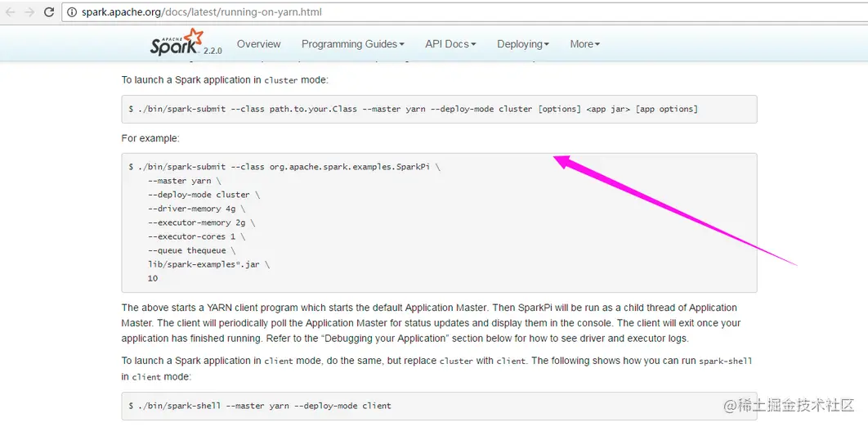
Task: Expand the Programming Guides dropdown
Action: click(x=352, y=43)
